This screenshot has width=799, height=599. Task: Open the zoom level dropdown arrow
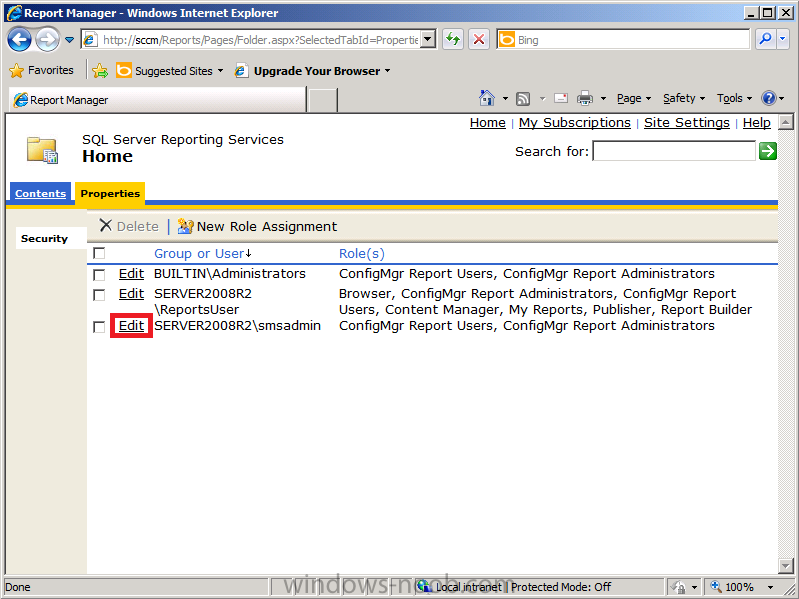click(x=770, y=587)
